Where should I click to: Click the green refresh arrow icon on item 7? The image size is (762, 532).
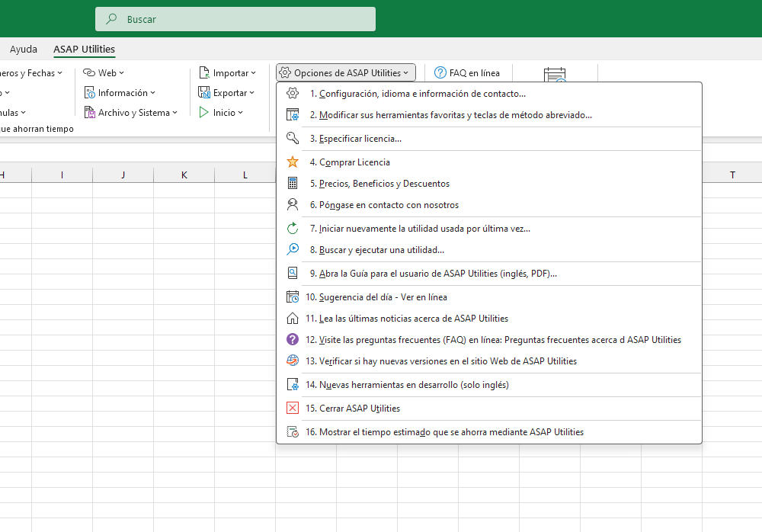293,229
